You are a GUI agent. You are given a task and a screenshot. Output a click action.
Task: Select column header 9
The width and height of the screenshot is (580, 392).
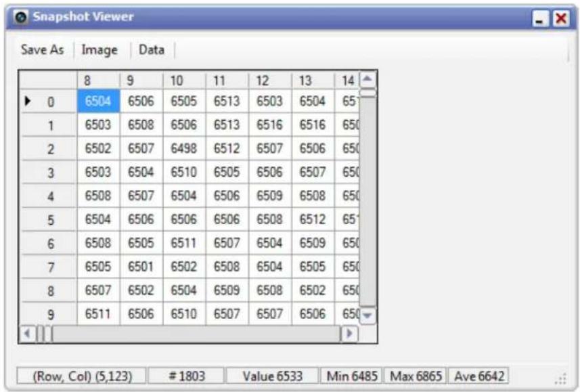pos(141,81)
